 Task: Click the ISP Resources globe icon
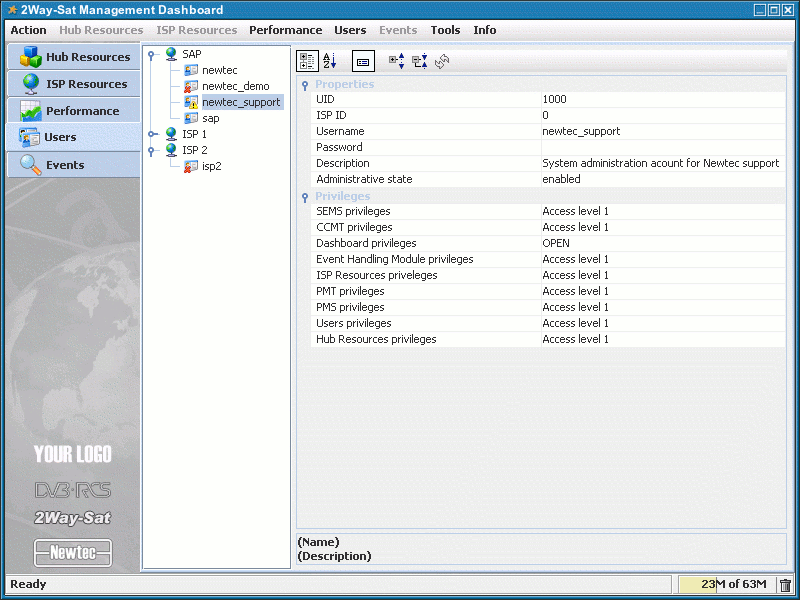pos(31,84)
